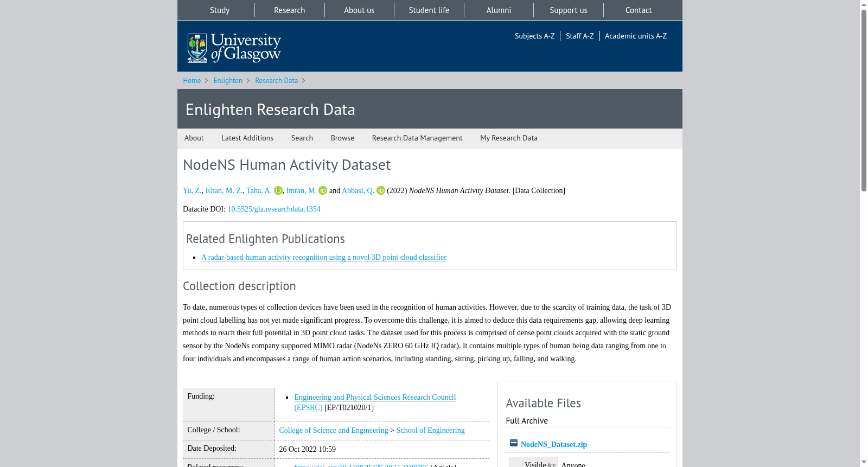Image resolution: width=868 pixels, height=467 pixels.
Task: Open the Search tab
Action: [x=302, y=138]
